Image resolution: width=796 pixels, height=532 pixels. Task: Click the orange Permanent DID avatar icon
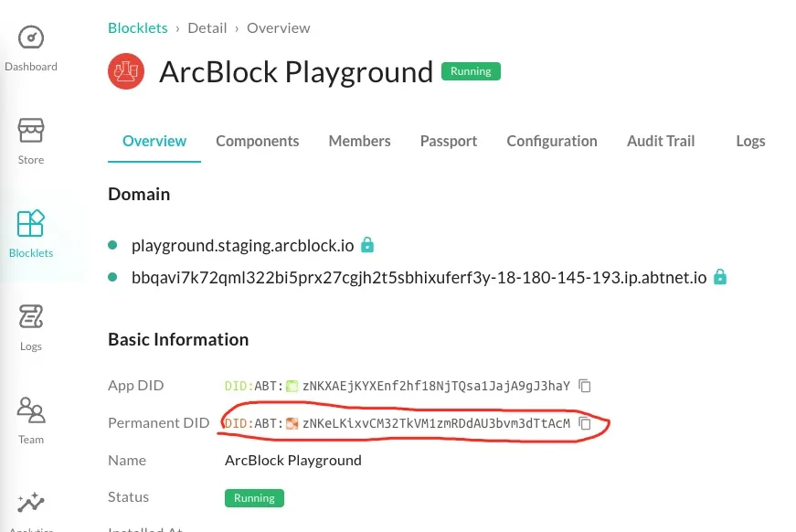292,423
